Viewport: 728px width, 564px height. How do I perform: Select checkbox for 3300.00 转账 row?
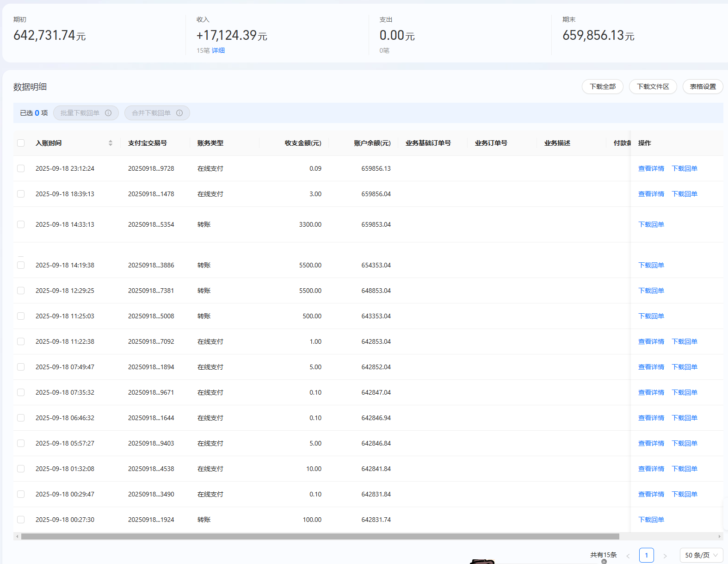[x=21, y=224]
